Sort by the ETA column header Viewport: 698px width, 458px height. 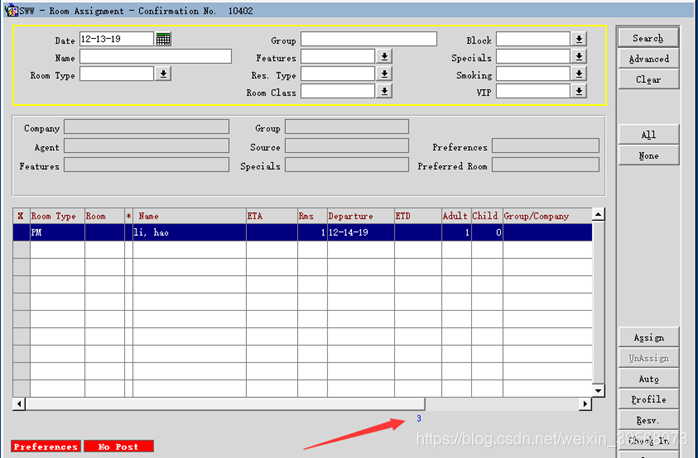click(x=272, y=216)
